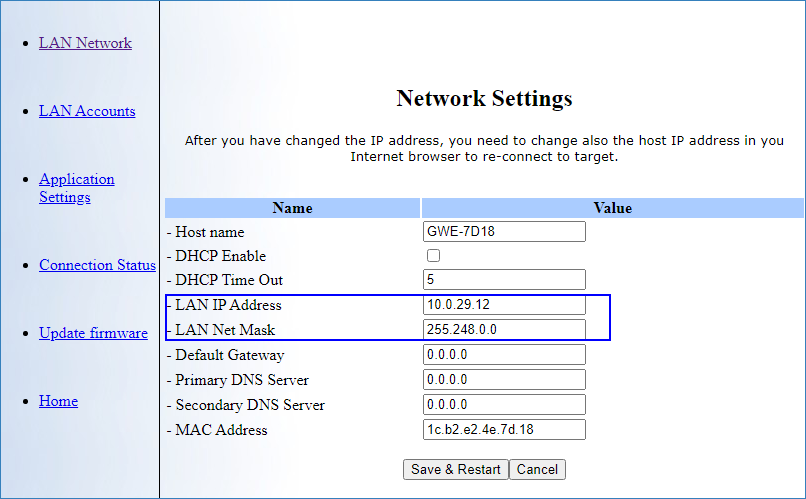The image size is (806, 499).
Task: Enable the DHCP Enable checkbox
Action: [434, 256]
